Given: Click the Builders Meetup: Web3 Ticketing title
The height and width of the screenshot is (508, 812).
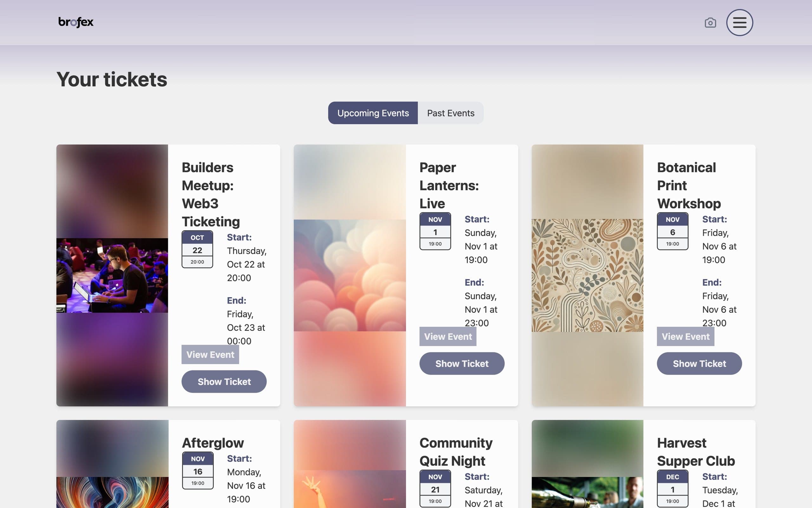Looking at the screenshot, I should [x=211, y=195].
